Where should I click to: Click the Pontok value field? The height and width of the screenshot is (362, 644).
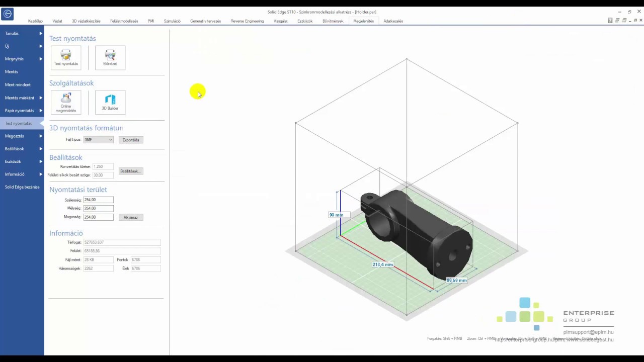[x=145, y=259]
